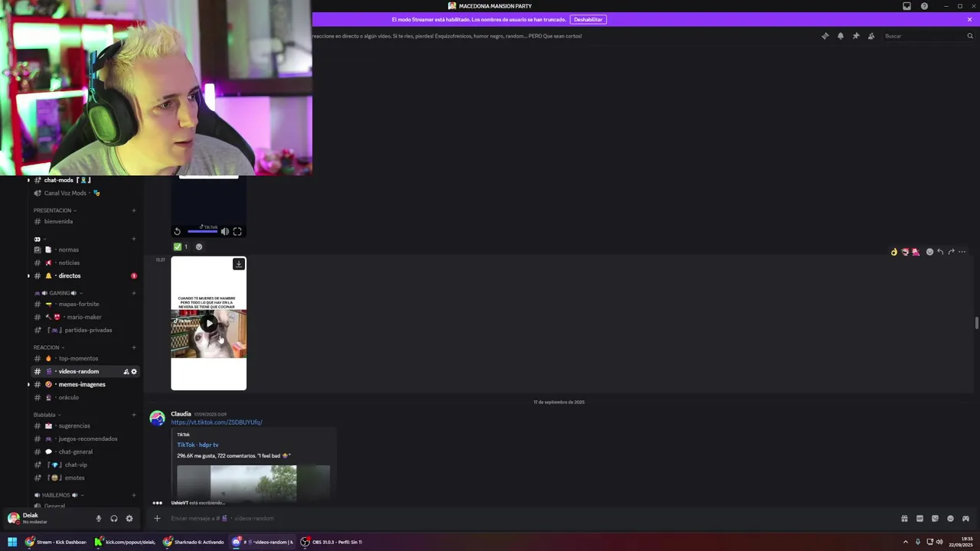Viewport: 980px width, 551px height.
Task: React with the laughing character emoji
Action: tap(905, 252)
